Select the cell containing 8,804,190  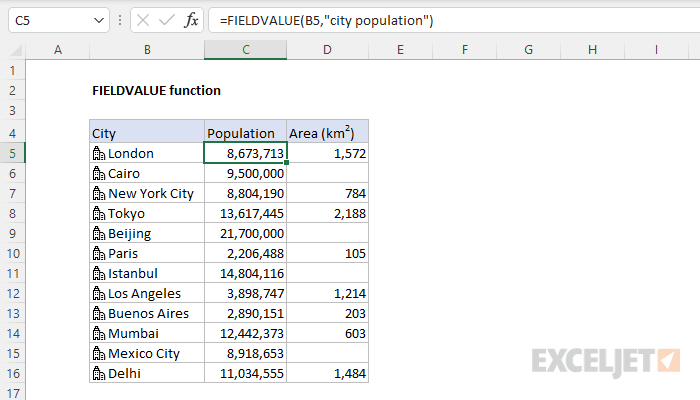click(246, 193)
